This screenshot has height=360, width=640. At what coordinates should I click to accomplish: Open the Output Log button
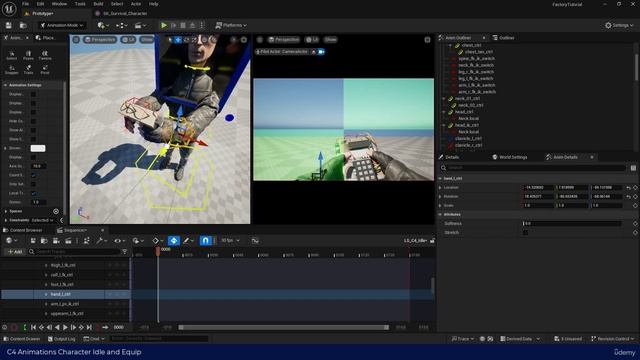tap(62, 339)
